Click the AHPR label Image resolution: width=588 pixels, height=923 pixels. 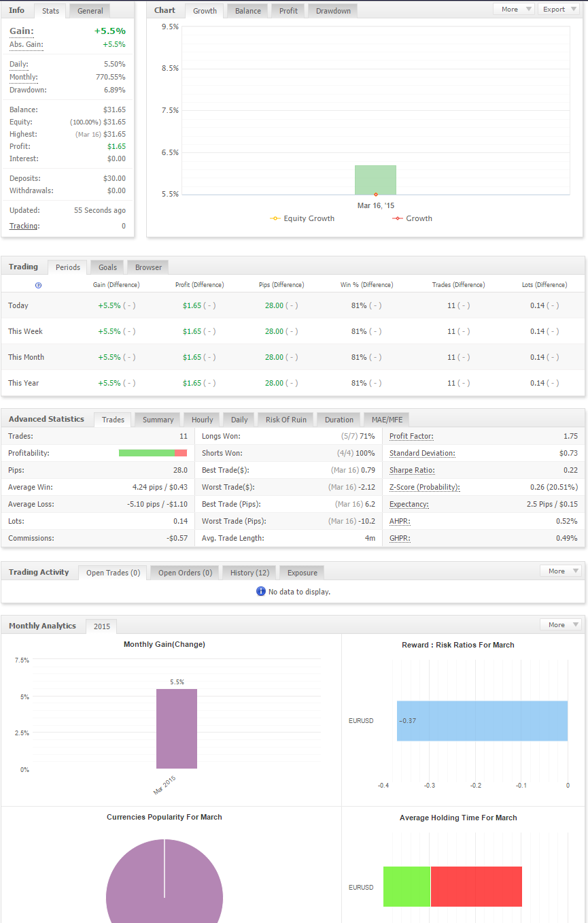coord(400,521)
